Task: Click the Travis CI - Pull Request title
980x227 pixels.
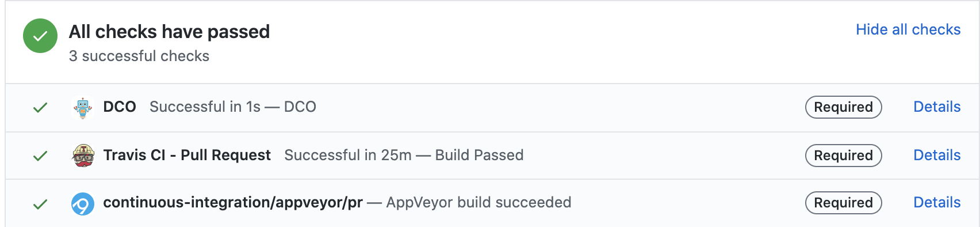Action: [187, 155]
